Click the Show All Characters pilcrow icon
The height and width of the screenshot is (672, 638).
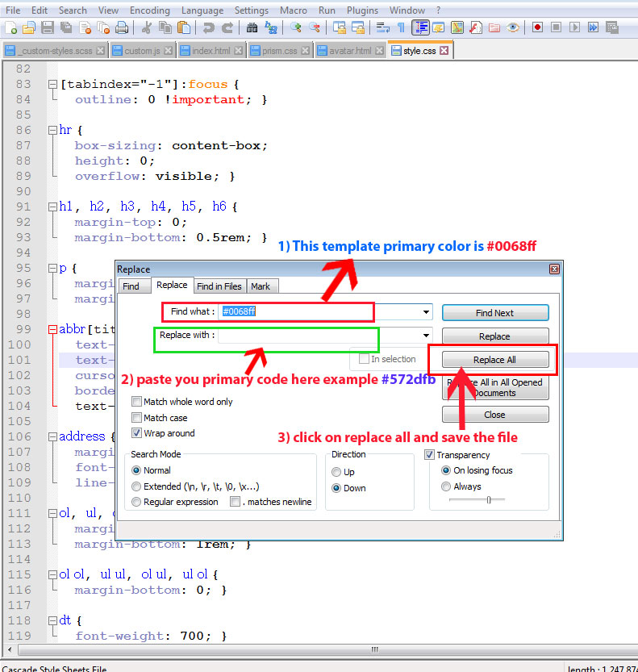point(401,27)
